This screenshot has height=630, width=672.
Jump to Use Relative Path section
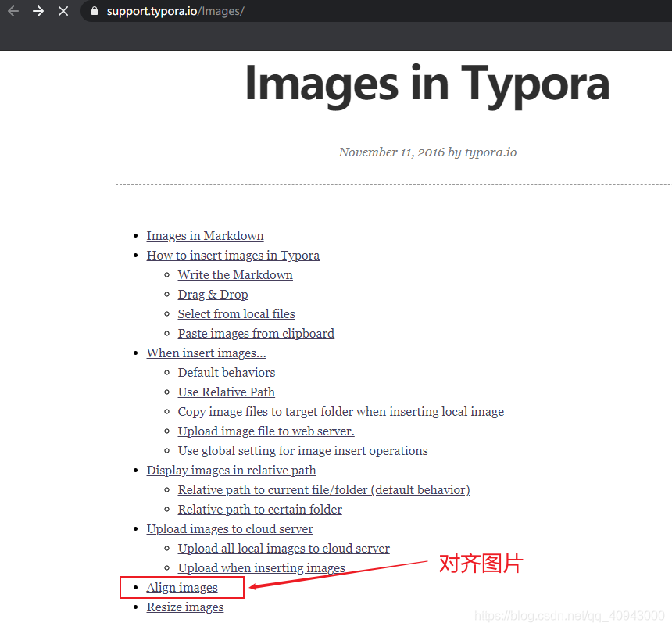pyautogui.click(x=227, y=392)
